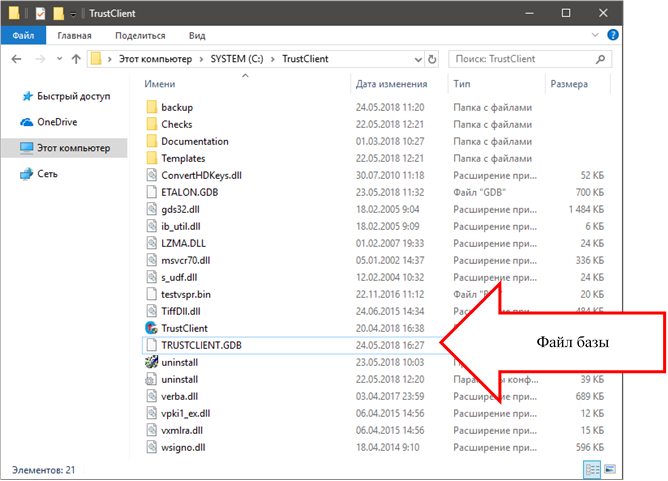
Task: Select the msvcr70.dll file name
Action: (x=186, y=260)
